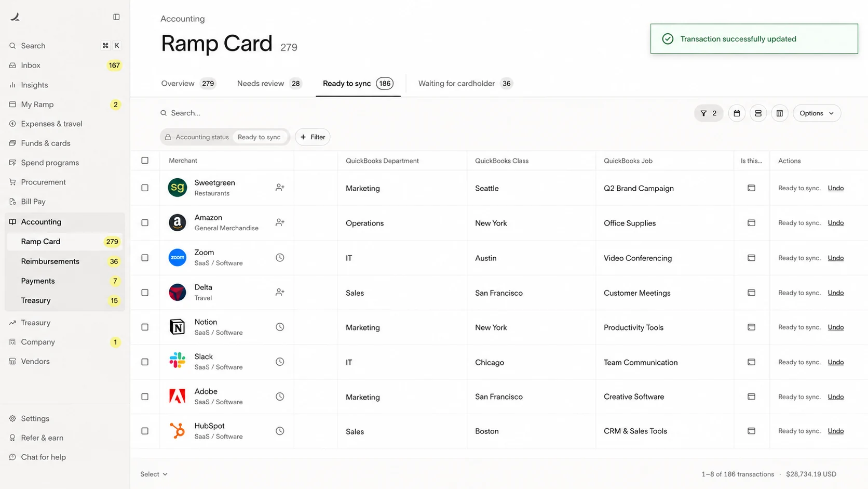The height and width of the screenshot is (489, 868).
Task: Check the Notion row checkbox
Action: [145, 327]
